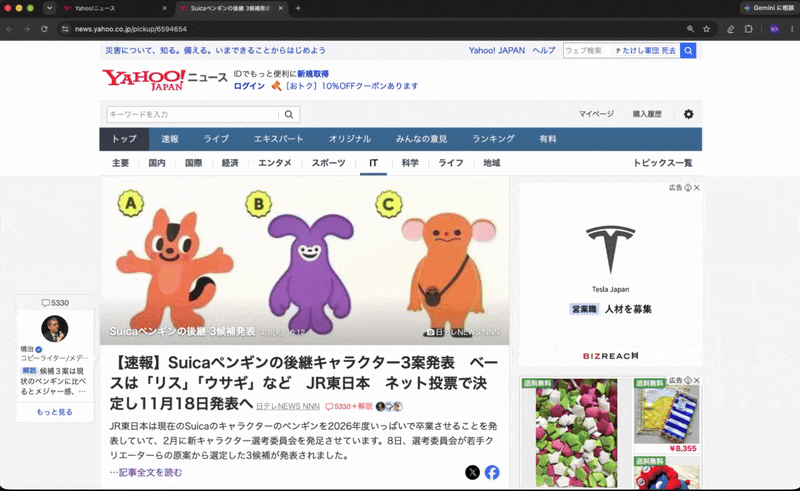This screenshot has height=491, width=800.
Task: Open 購入履歴 link
Action: coord(647,114)
